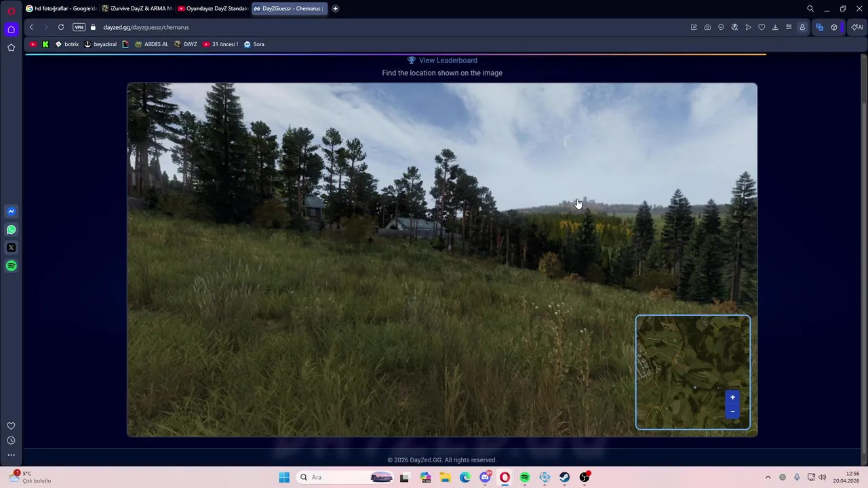
Task: Select the DayZGuessr - Chernarus tab
Action: tap(290, 9)
